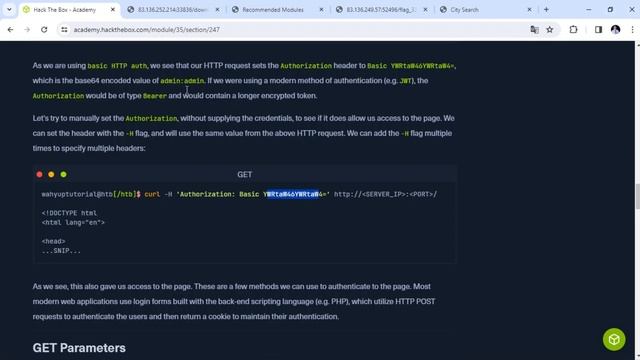The height and width of the screenshot is (360, 640).
Task: Click the http://<SERVER_IP>:<PORT>/ URL text
Action: pyautogui.click(x=386, y=194)
